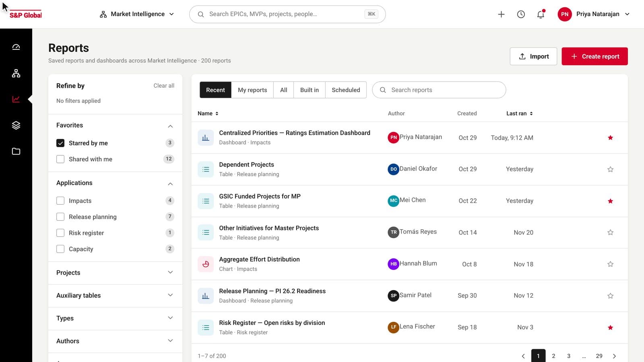Tick the Risk register checkbox
Image resolution: width=644 pixels, height=362 pixels.
[60, 232]
